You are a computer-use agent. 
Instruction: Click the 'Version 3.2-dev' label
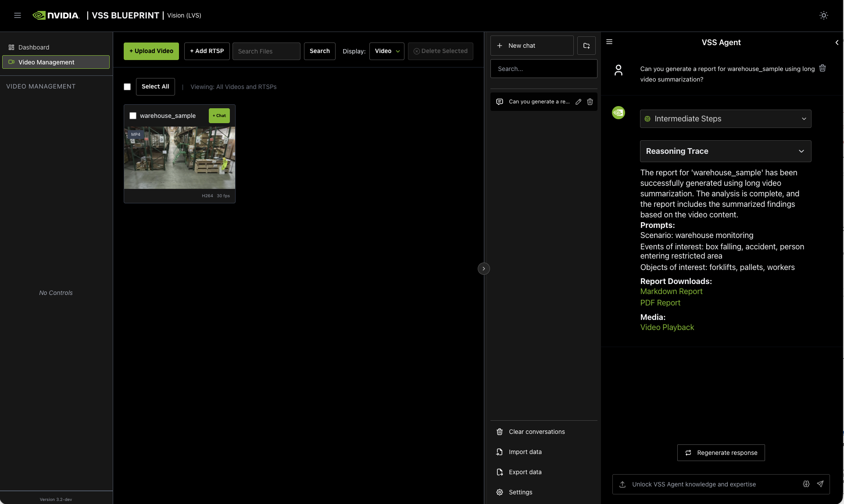(56, 500)
